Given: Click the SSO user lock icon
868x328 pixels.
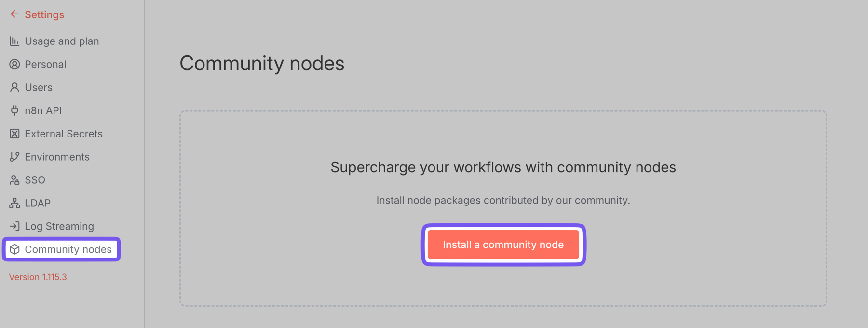Looking at the screenshot, I should [14, 180].
